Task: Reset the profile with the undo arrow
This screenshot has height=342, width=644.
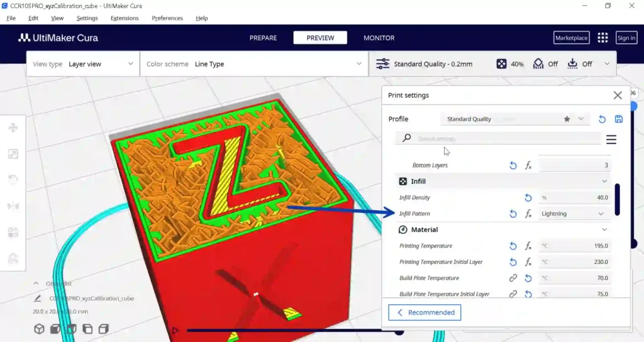Action: coord(602,119)
